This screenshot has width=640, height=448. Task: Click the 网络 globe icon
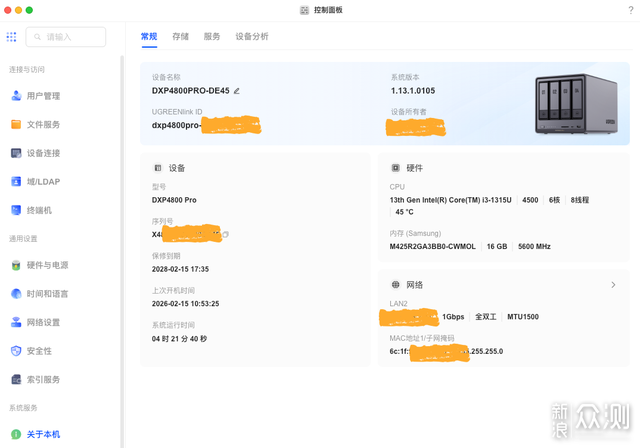tap(396, 285)
